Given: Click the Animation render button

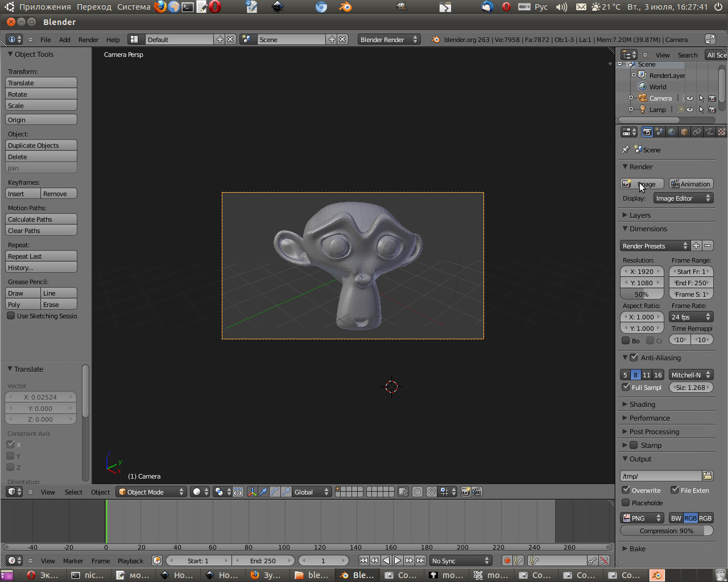Looking at the screenshot, I should 691,184.
